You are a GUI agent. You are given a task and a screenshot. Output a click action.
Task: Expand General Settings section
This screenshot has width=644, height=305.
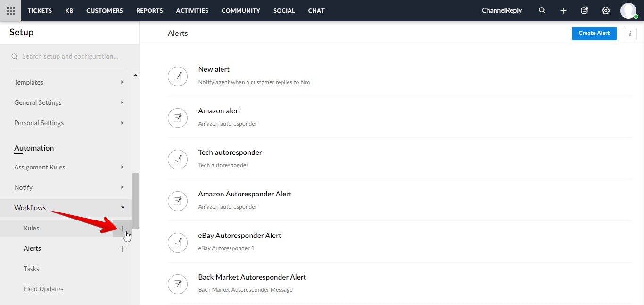coord(122,102)
